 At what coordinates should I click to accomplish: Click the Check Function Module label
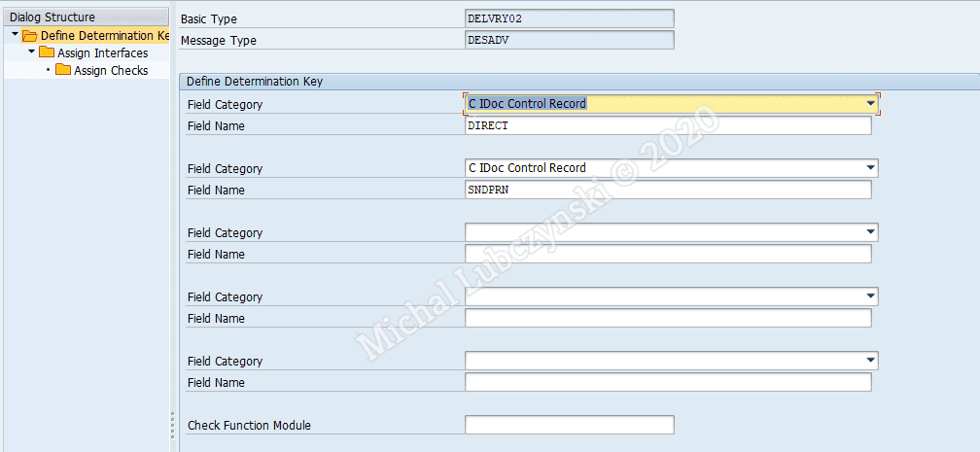coord(249,426)
